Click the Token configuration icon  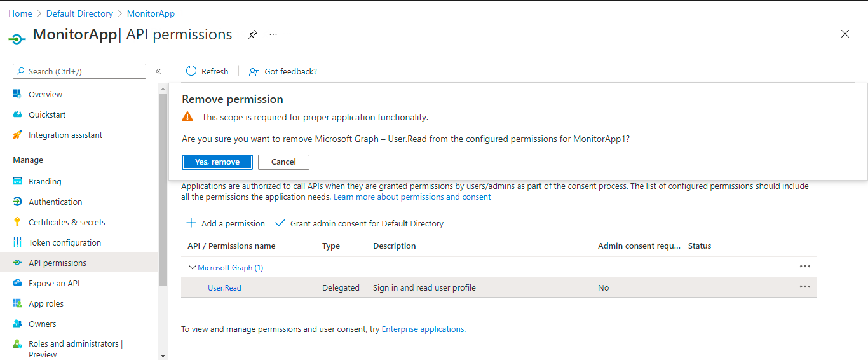pos(17,242)
